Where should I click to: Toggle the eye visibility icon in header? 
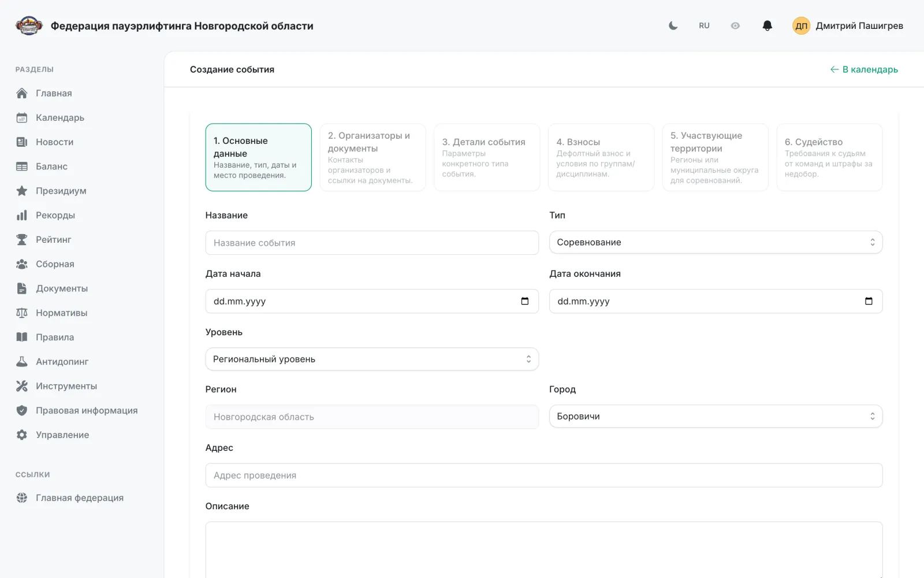(x=735, y=25)
